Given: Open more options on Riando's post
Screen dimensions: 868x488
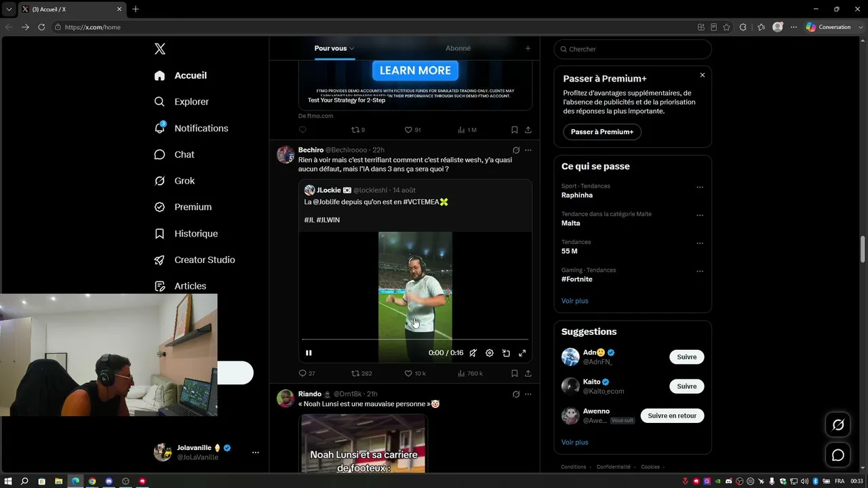Looking at the screenshot, I should (x=528, y=394).
